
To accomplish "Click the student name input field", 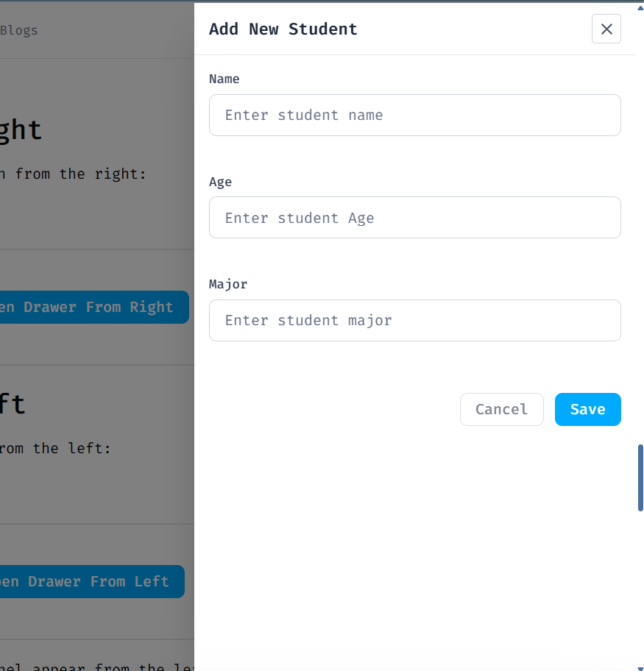I will pos(414,115).
